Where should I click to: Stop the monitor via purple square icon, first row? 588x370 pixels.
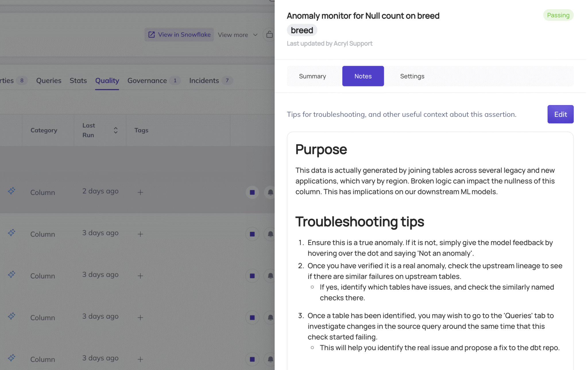pyautogui.click(x=252, y=192)
